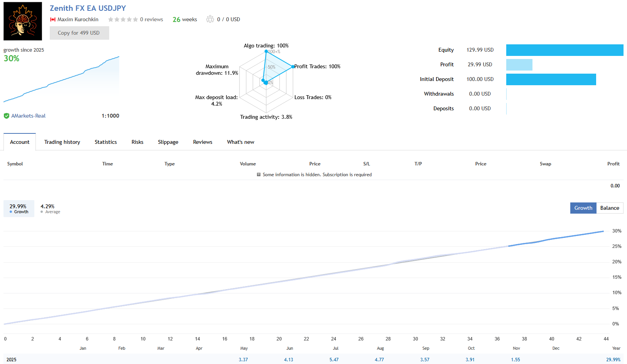The height and width of the screenshot is (364, 627).
Task: Click the Canadian flag icon beside author
Action: point(53,20)
